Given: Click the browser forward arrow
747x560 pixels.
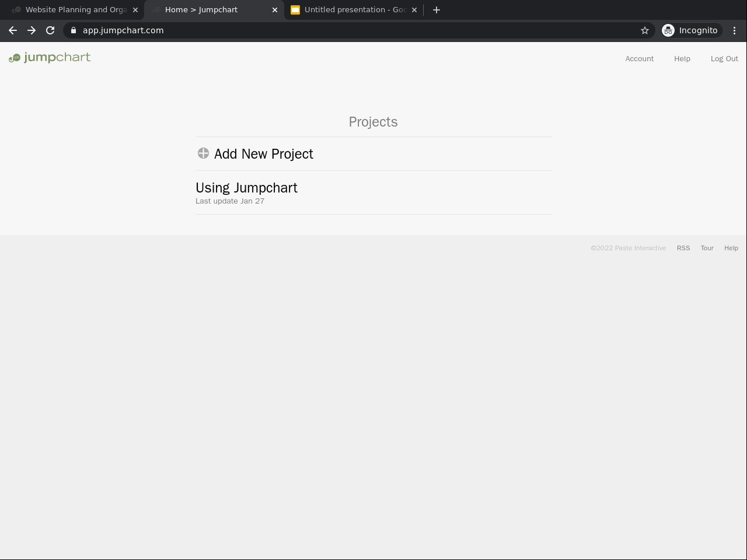Looking at the screenshot, I should click(x=32, y=30).
